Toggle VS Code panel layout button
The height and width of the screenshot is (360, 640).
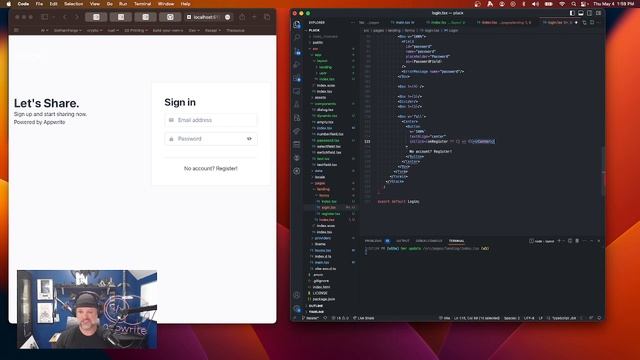(x=581, y=13)
